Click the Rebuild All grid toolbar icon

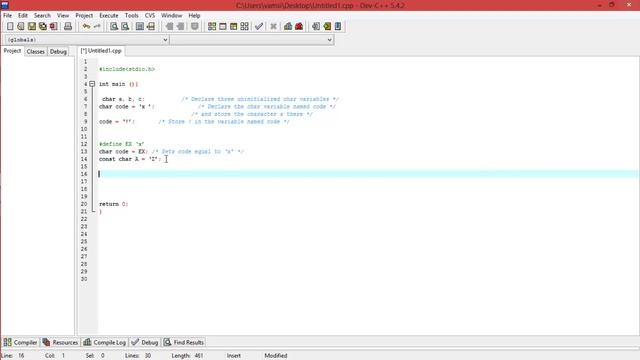[x=244, y=27]
